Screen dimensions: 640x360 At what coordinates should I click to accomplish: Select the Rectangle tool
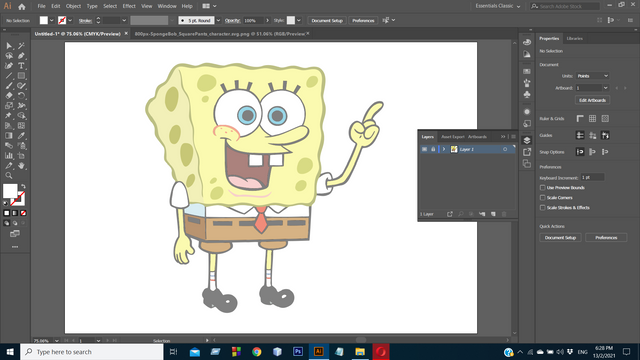pyautogui.click(x=21, y=76)
